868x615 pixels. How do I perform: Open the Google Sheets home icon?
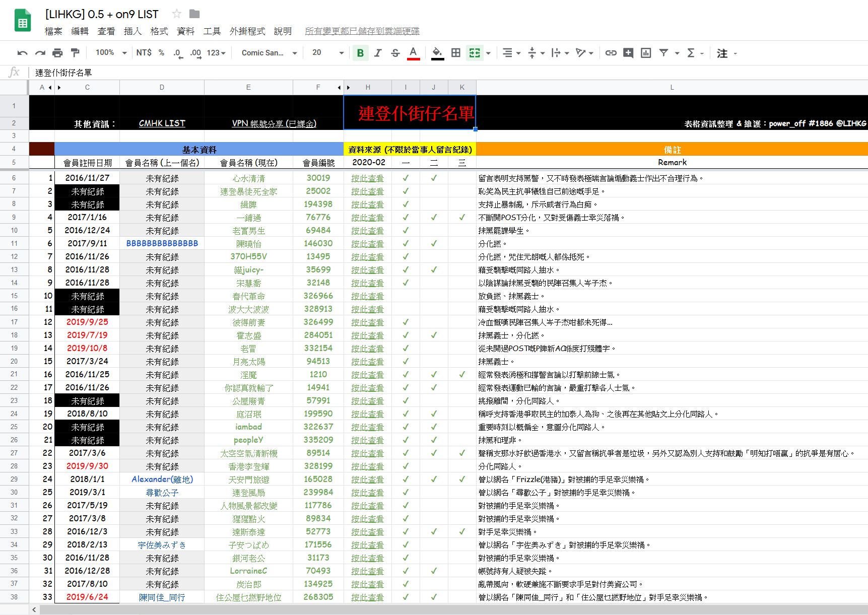click(23, 21)
